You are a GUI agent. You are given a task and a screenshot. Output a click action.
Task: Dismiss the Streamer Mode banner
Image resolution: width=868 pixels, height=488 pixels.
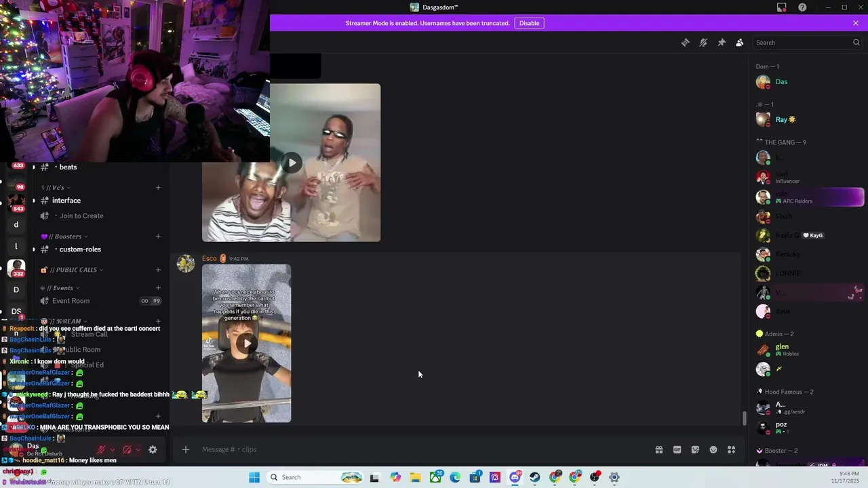point(856,23)
